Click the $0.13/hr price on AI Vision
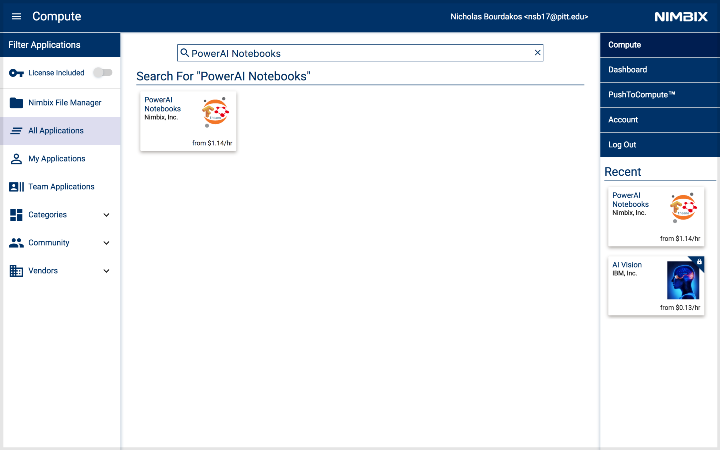The width and height of the screenshot is (720, 450). point(680,308)
